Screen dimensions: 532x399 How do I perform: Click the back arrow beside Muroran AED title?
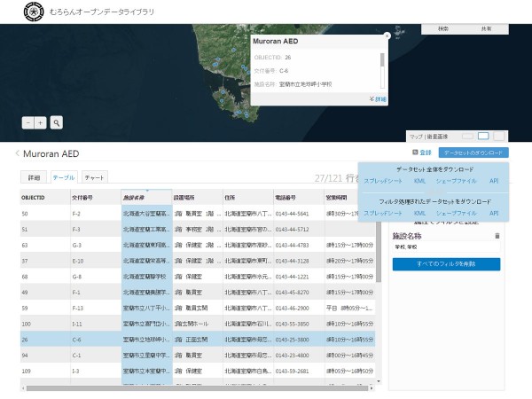coord(17,154)
